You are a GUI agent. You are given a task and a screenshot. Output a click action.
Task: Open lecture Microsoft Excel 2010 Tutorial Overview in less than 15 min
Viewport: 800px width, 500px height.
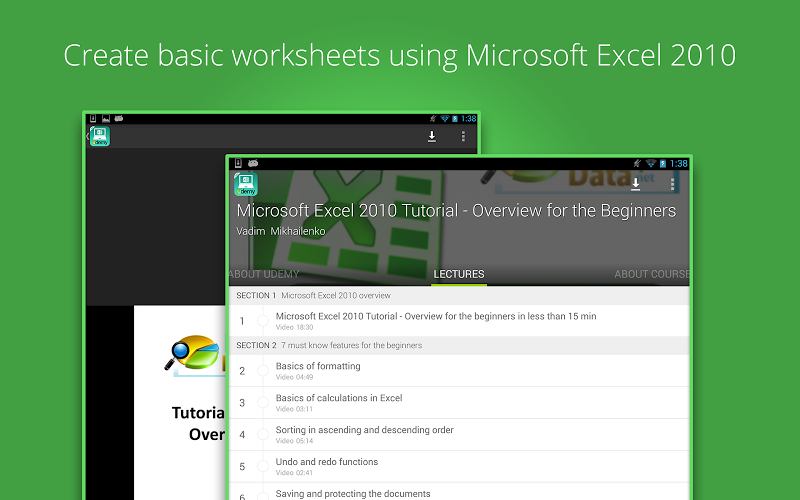[x=459, y=320]
